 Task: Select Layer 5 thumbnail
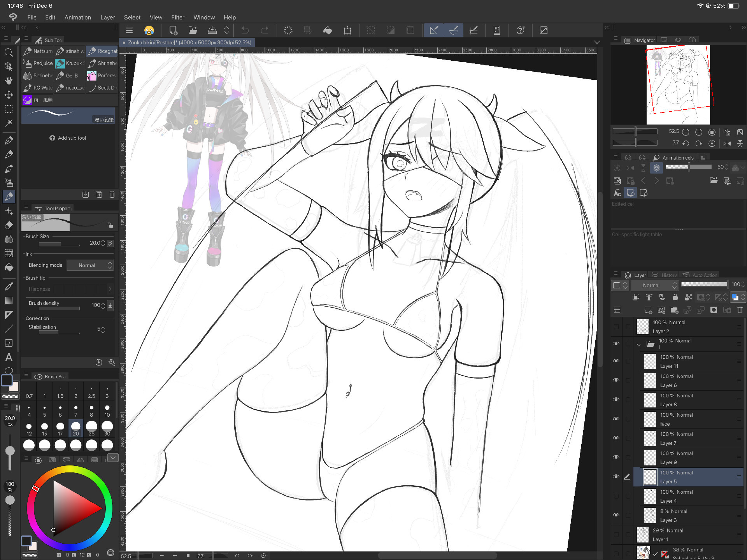tap(650, 477)
